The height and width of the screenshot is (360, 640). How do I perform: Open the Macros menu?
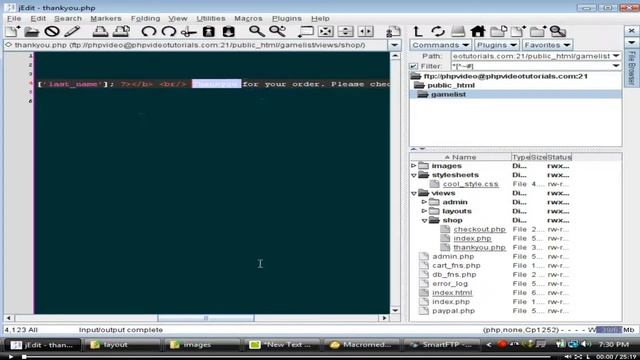(248, 18)
